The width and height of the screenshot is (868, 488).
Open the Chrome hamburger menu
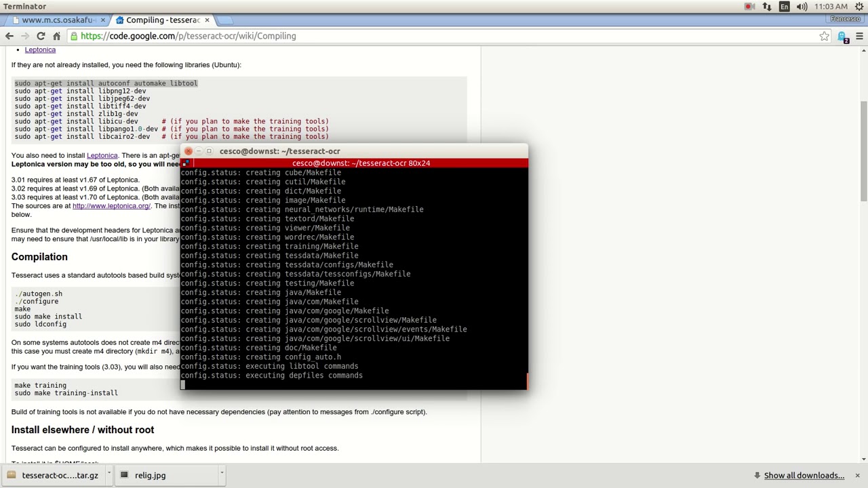(859, 36)
